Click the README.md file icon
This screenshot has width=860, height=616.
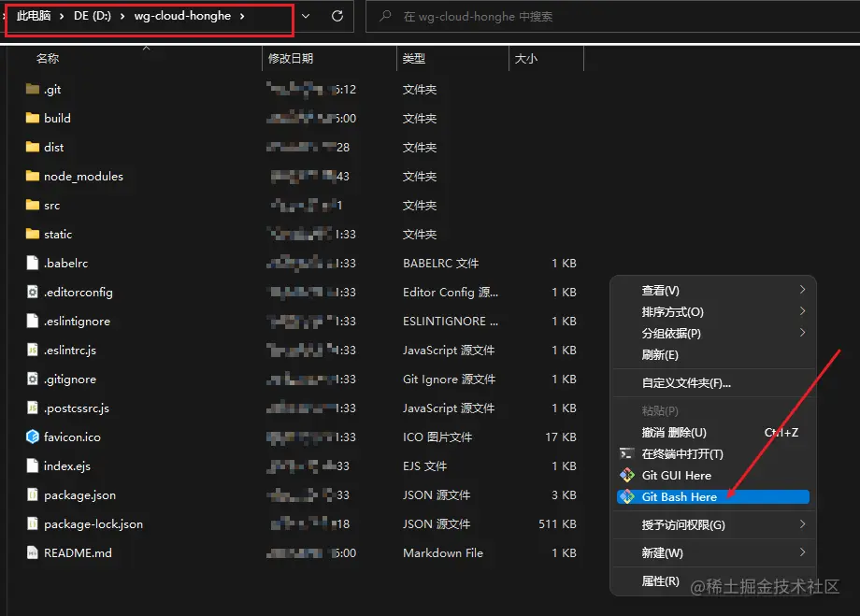33,553
